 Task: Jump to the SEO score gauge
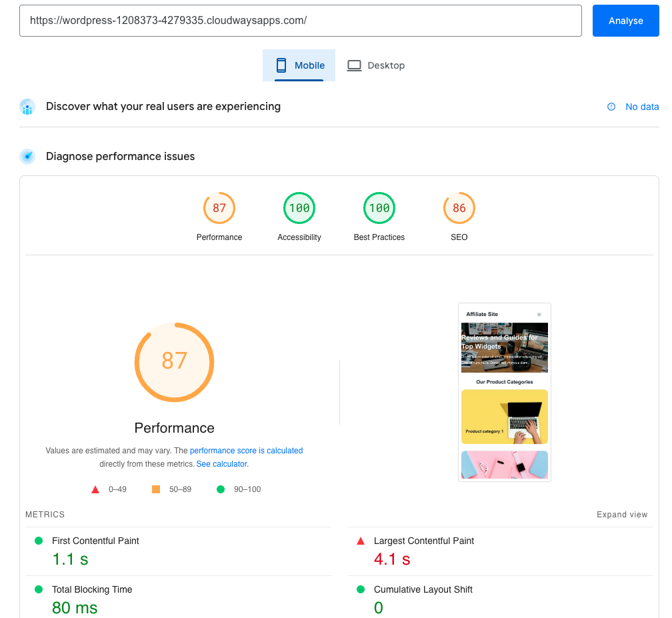pos(459,208)
